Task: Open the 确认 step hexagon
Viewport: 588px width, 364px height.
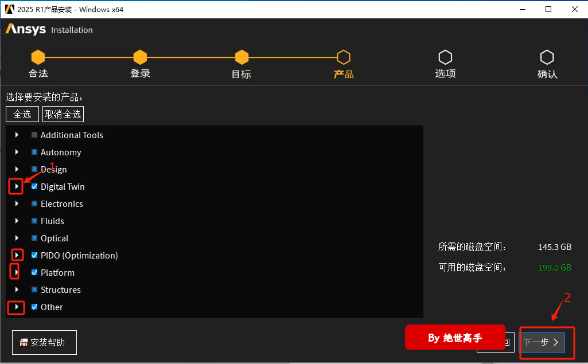Action: coord(547,57)
